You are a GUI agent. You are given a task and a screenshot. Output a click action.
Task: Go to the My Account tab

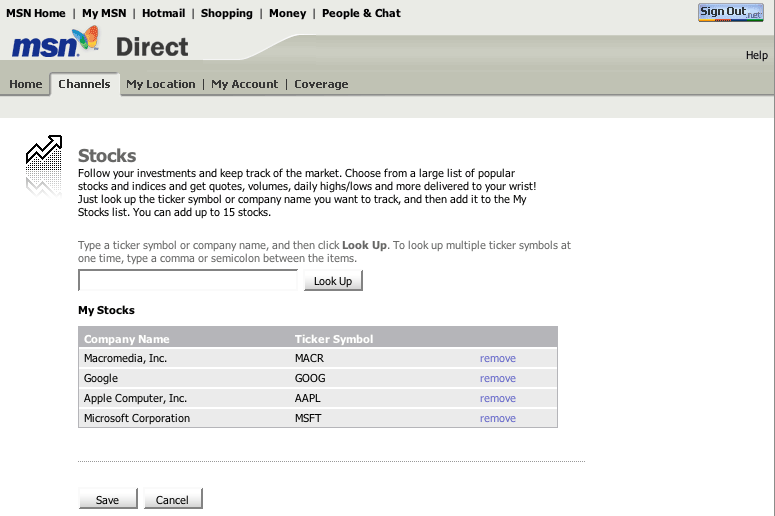tap(245, 84)
